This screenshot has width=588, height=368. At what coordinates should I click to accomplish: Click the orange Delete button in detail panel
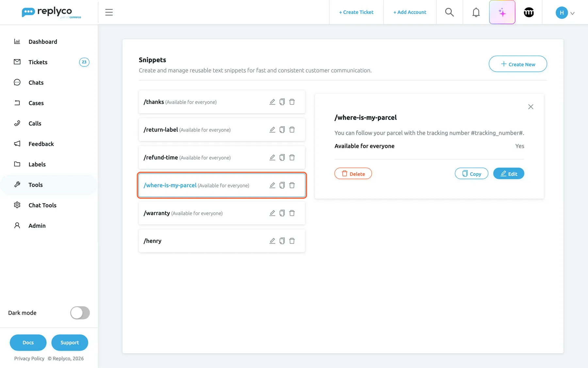coord(353,173)
